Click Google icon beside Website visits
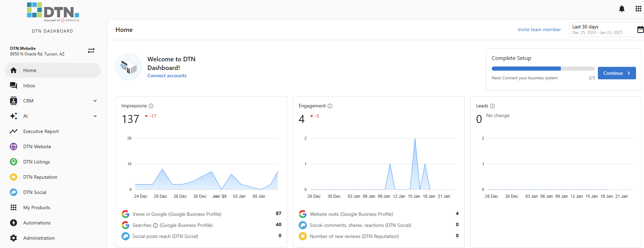 coord(303,214)
